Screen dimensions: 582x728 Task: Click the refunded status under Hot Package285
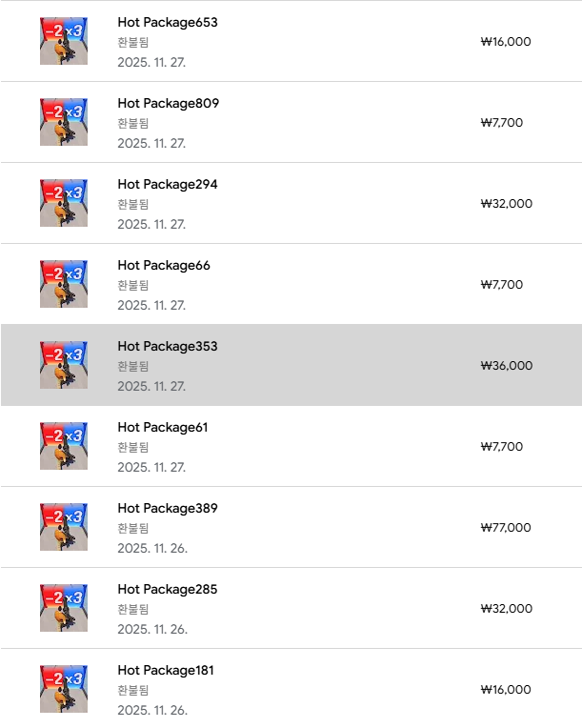coord(133,609)
